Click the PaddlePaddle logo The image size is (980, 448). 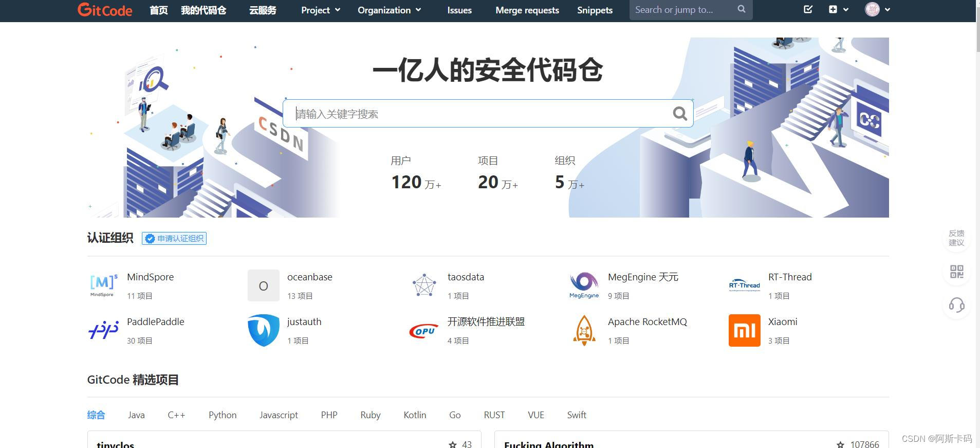(103, 330)
